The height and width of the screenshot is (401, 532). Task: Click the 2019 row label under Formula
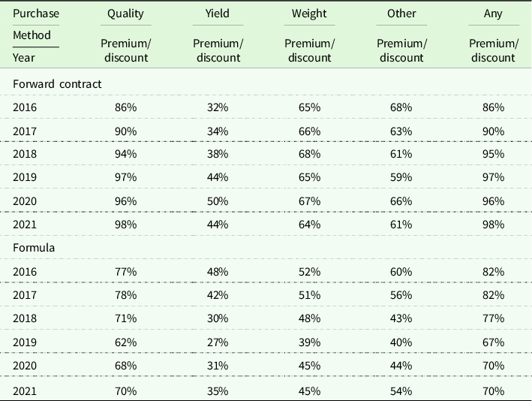(25, 342)
